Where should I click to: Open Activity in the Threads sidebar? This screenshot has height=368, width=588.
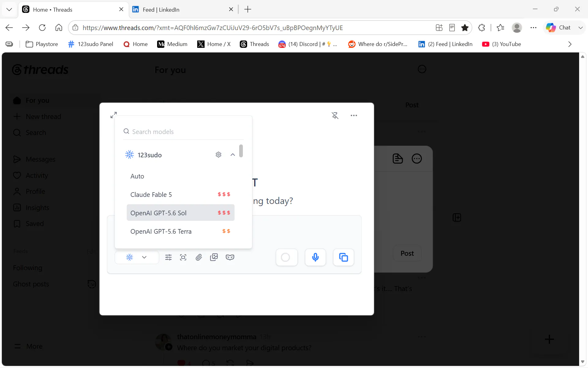31,175
